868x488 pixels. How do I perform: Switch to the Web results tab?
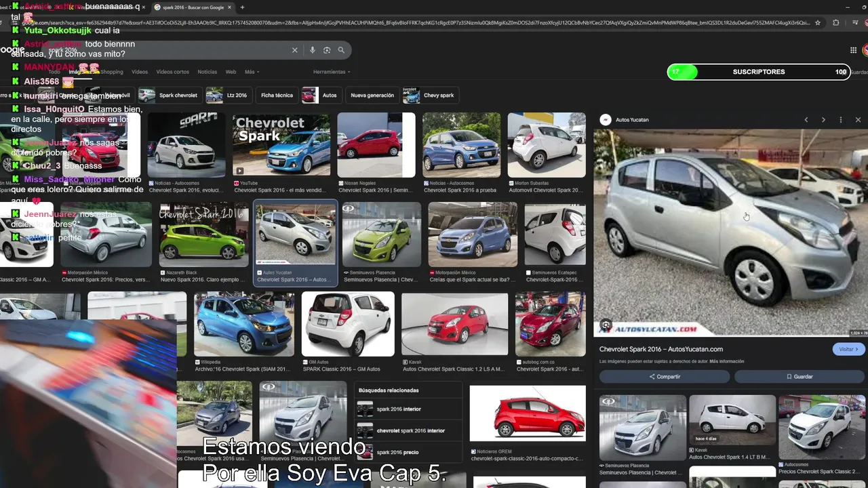click(231, 72)
